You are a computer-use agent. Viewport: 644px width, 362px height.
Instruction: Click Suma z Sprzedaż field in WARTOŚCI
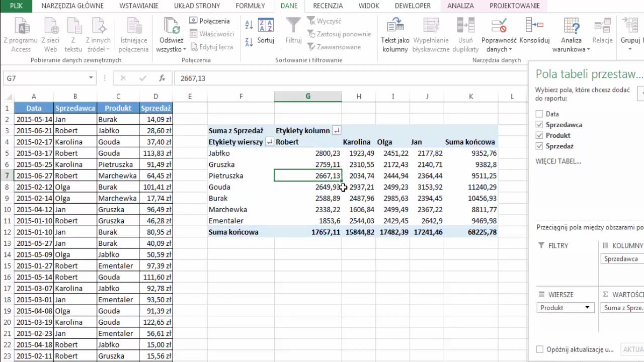[622, 308]
